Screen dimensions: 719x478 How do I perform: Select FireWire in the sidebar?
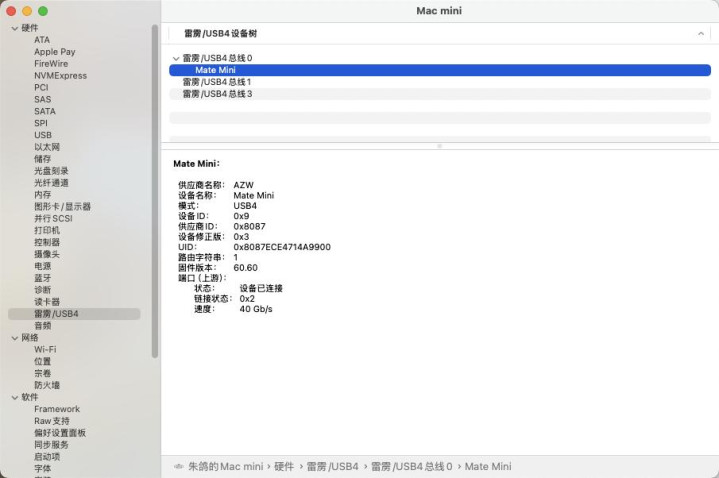51,64
